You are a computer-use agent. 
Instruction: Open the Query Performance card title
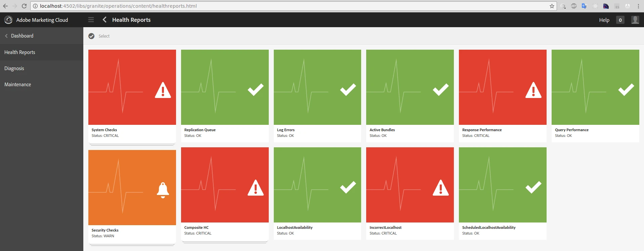572,130
